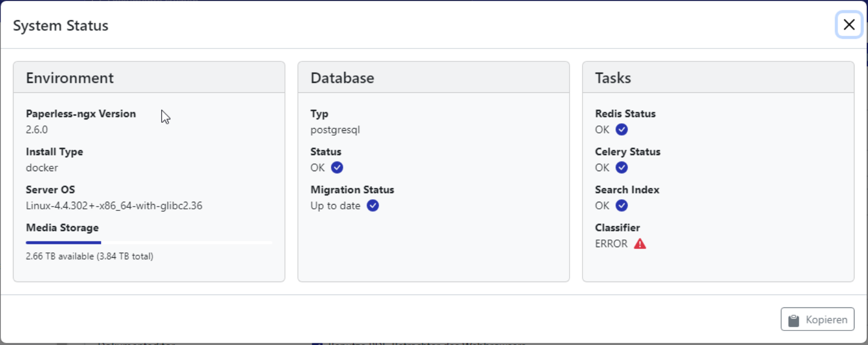868x345 pixels.
Task: Close the System Status dialog
Action: [x=849, y=25]
